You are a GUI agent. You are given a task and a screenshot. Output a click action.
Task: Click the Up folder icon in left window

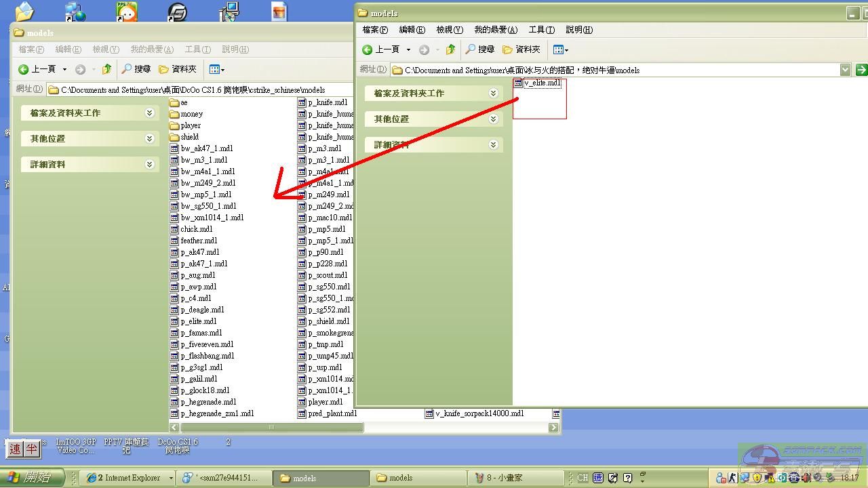(106, 69)
